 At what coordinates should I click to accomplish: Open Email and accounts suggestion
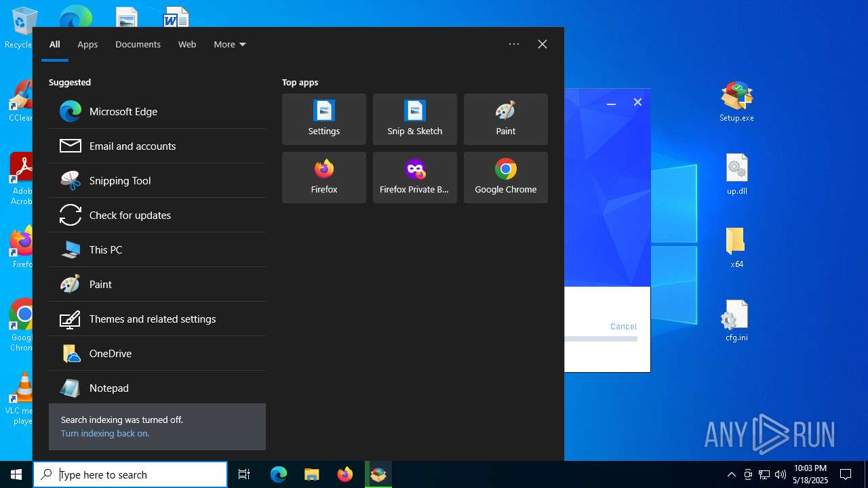[x=157, y=146]
